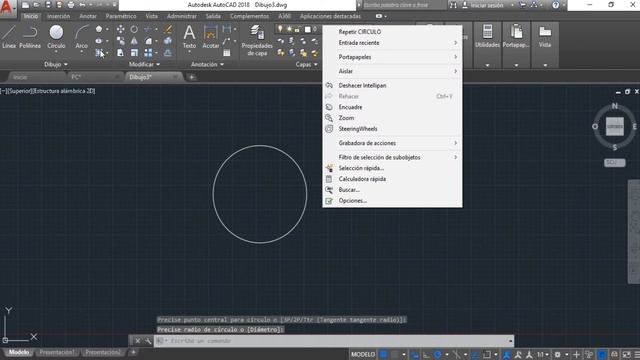Viewport: 640px width, 360px height.
Task: Click the Copy tool in Modificar panel
Action: tap(120, 41)
